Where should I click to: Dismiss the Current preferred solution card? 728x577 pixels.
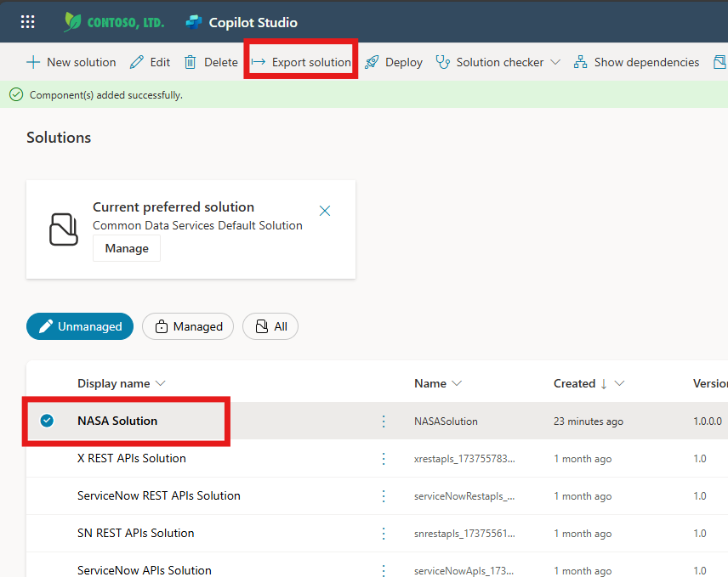pyautogui.click(x=325, y=211)
